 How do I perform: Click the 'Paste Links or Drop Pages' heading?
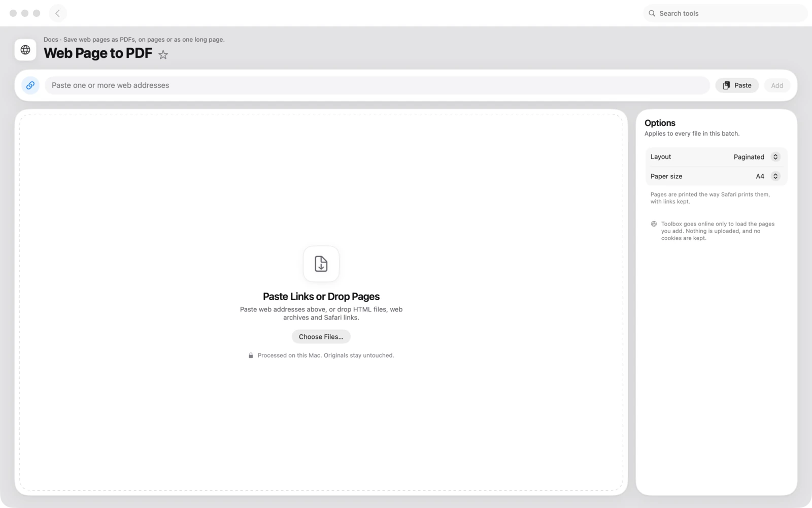pos(321,297)
